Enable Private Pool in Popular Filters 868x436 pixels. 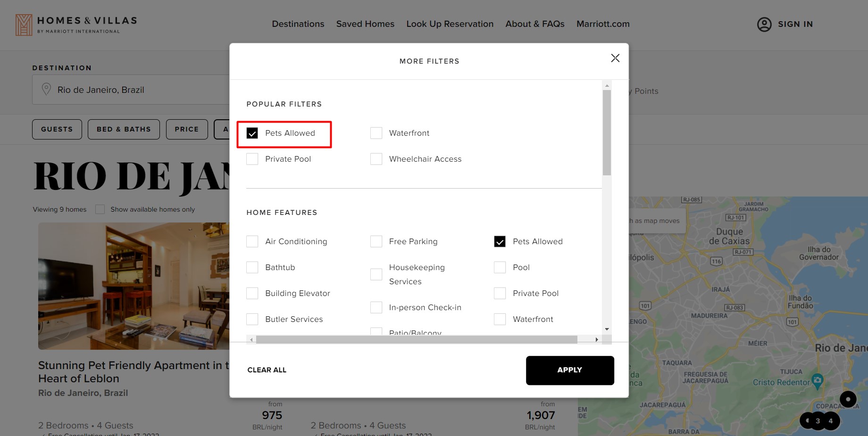(x=252, y=159)
